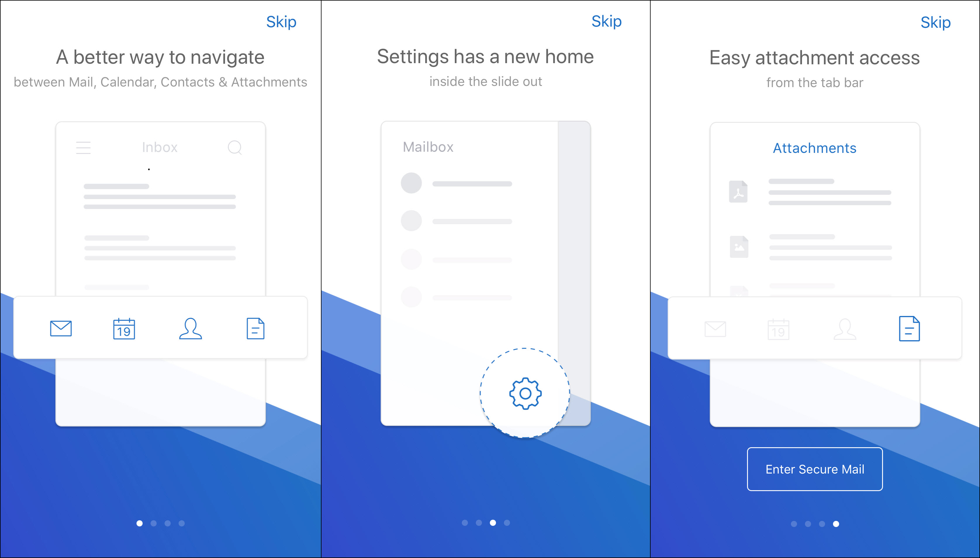
Task: Select the Attachments tab label
Action: pos(816,147)
